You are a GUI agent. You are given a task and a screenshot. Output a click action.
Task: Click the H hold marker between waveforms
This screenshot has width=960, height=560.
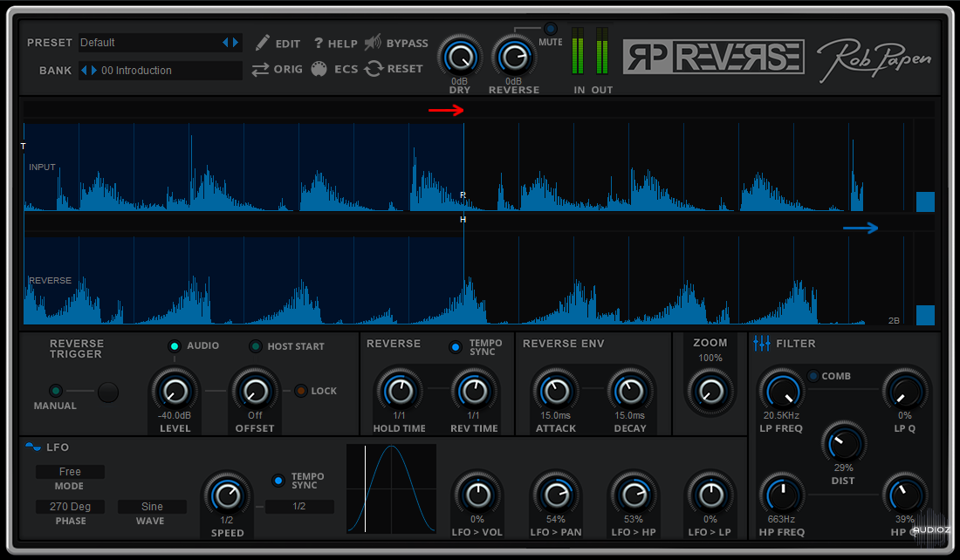coord(463,220)
